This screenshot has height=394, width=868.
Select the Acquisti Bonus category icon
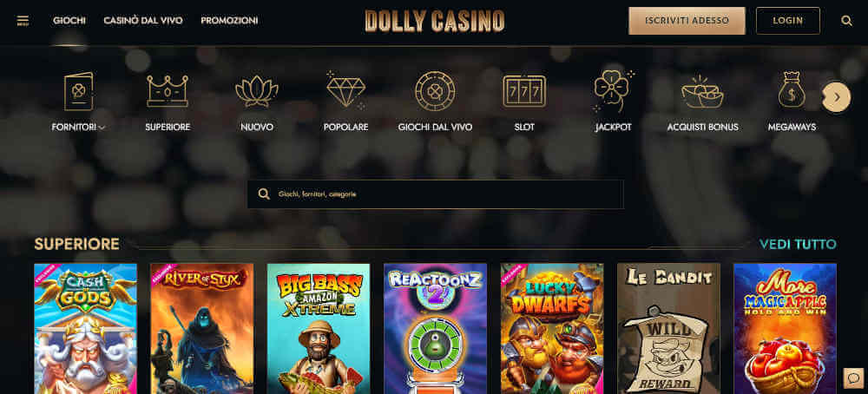point(702,91)
